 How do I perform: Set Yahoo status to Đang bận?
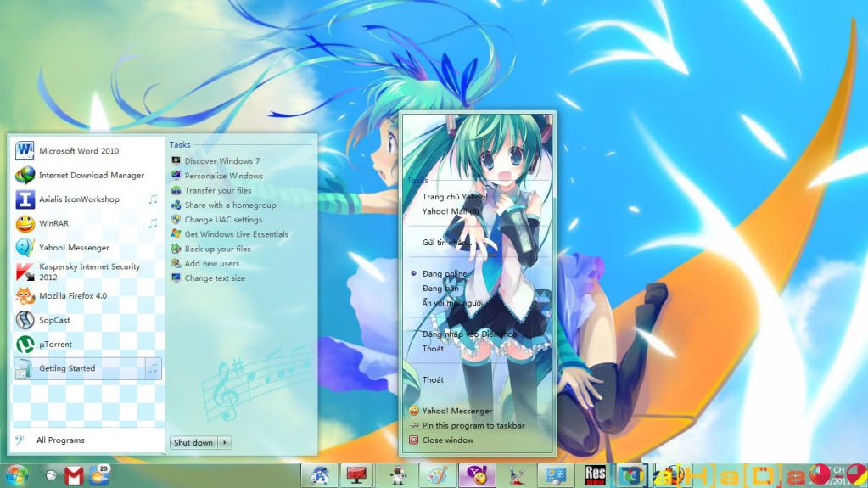441,289
